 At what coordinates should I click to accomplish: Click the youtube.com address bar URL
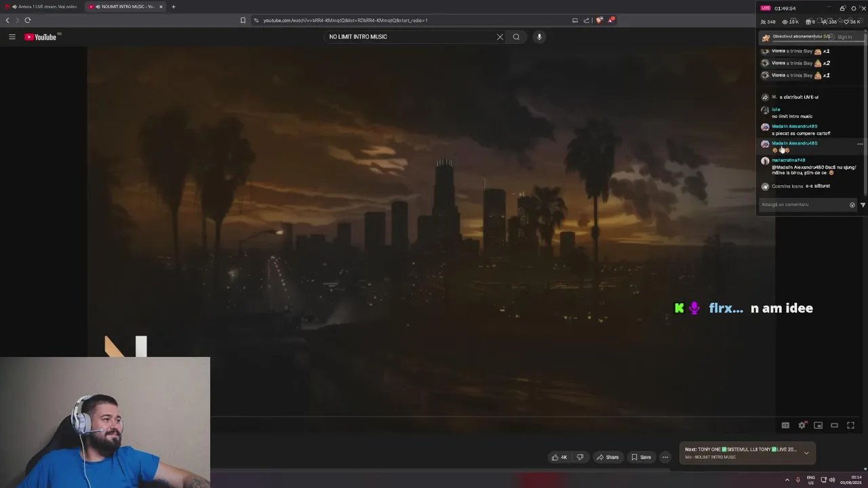345,20
